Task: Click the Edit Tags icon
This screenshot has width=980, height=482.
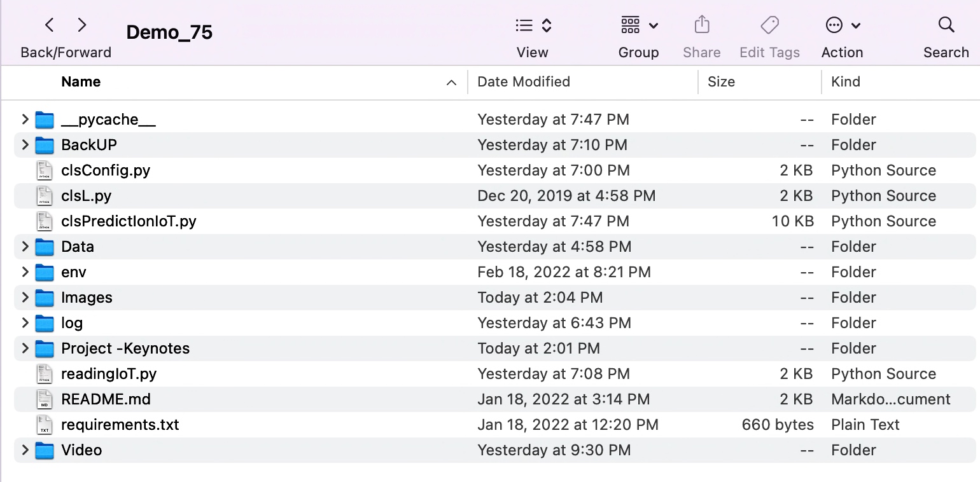Action: point(769,25)
